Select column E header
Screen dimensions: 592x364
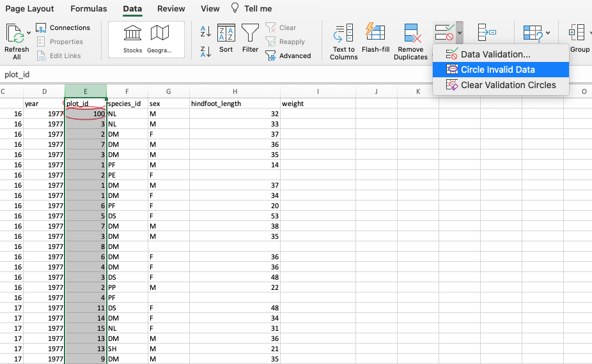[86, 91]
